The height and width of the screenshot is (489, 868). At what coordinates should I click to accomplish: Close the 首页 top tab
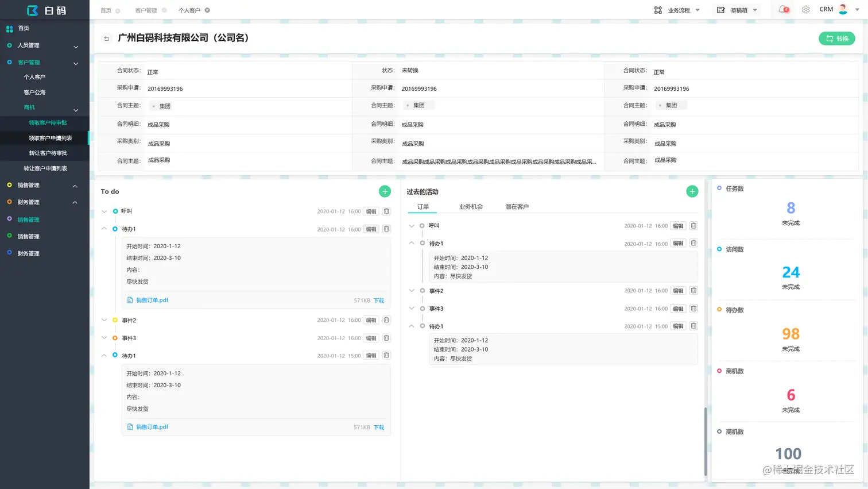coord(118,11)
